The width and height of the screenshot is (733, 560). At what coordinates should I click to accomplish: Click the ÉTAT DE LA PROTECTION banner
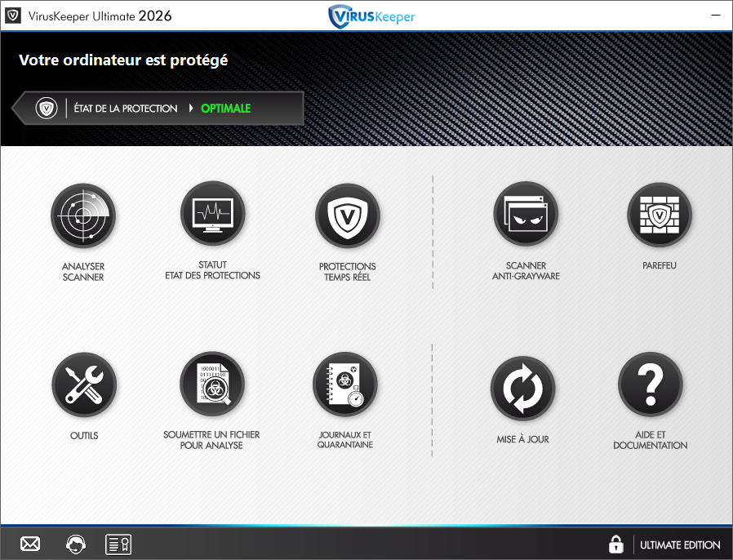[x=125, y=108]
